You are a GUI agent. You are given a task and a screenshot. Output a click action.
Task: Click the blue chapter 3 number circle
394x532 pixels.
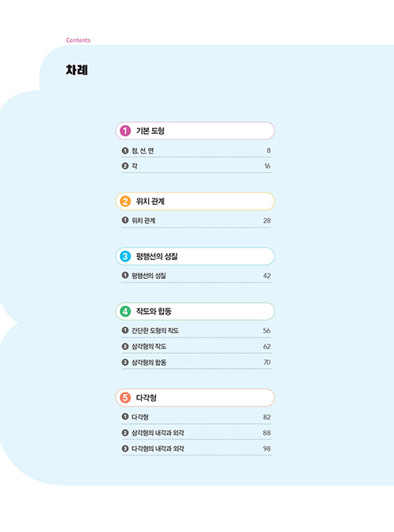tap(125, 256)
